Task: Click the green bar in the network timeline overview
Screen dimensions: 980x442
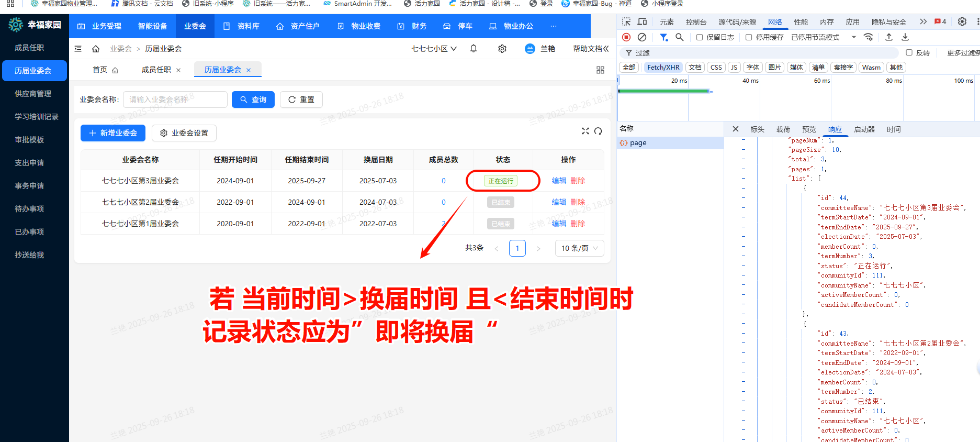Action: click(x=664, y=91)
